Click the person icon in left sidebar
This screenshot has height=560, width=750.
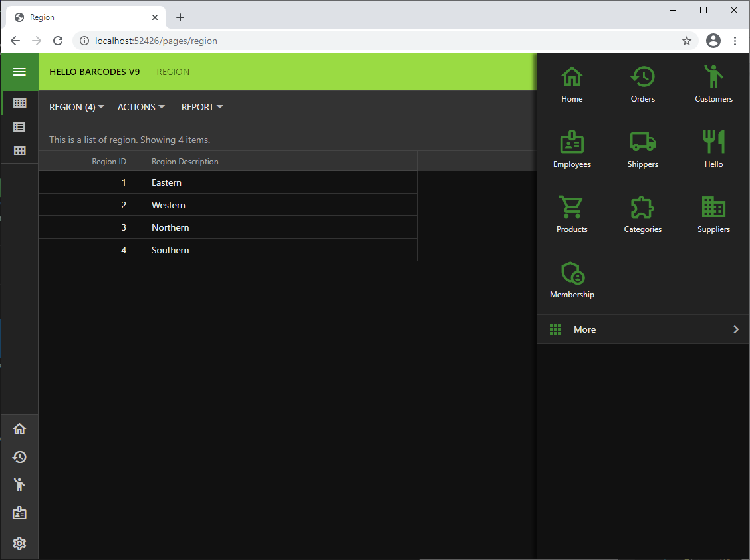(x=19, y=485)
